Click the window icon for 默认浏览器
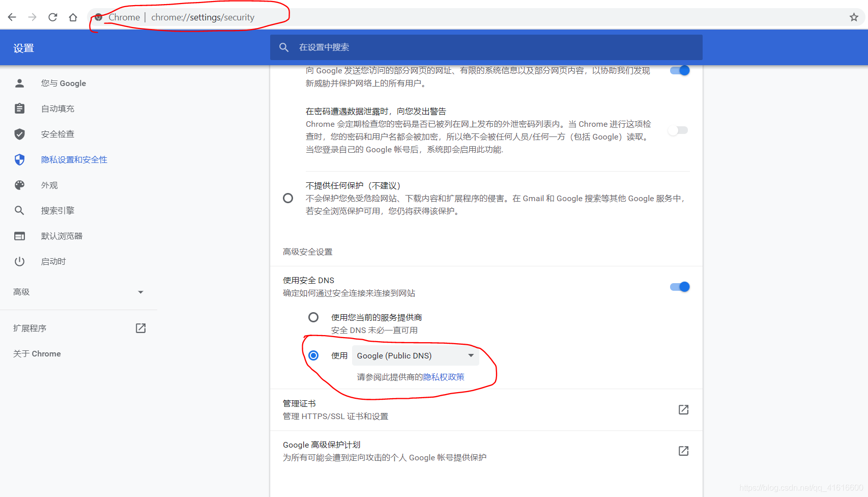The image size is (868, 497). (x=19, y=236)
